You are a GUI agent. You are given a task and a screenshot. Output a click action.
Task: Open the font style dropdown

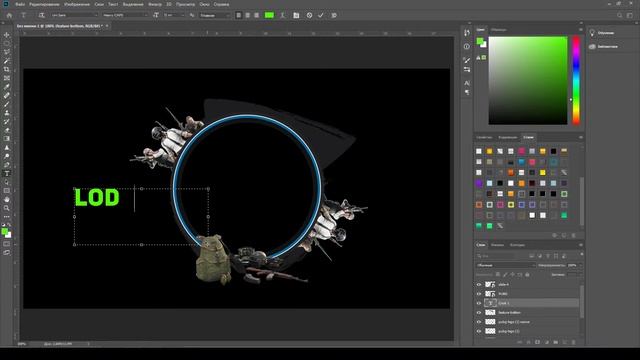(x=125, y=15)
